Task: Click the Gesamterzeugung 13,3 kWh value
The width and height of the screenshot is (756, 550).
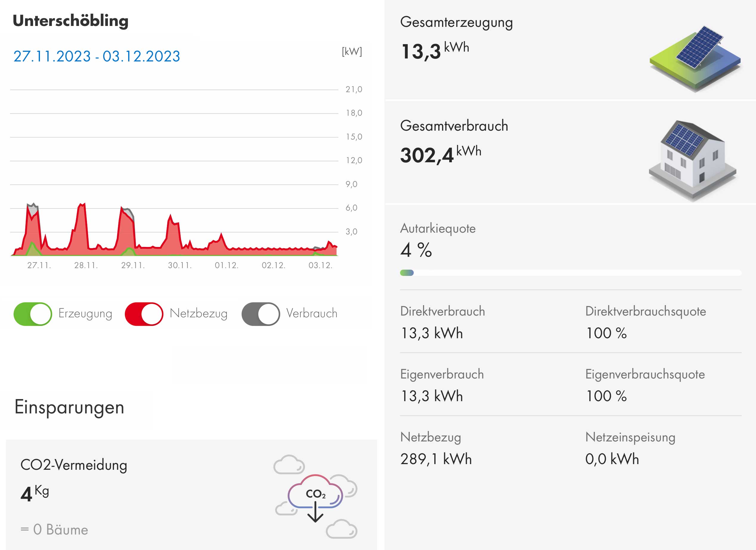Action: pos(435,51)
